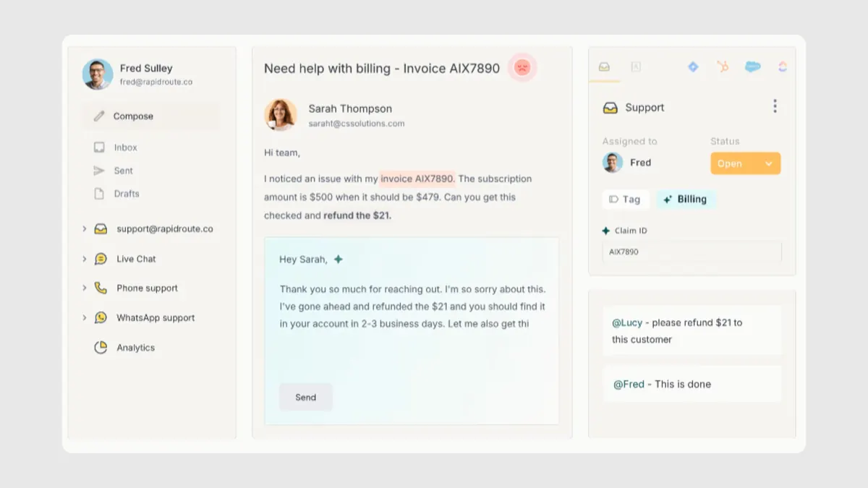Open the Open status dropdown

click(745, 163)
